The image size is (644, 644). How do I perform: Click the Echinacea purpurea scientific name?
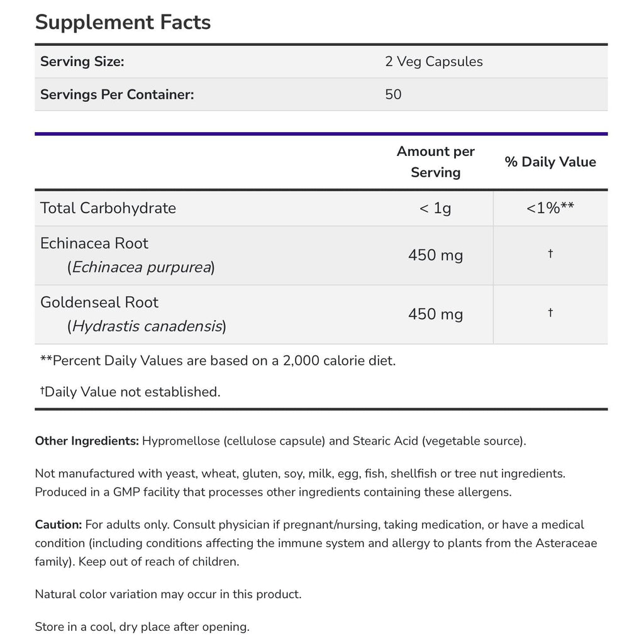point(141,267)
